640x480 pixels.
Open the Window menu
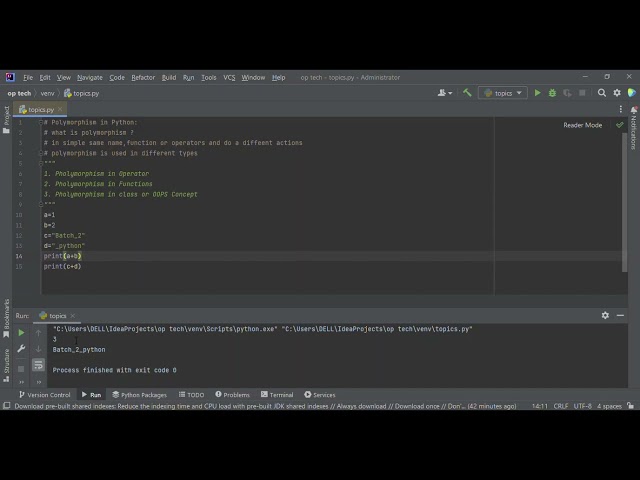(x=253, y=77)
